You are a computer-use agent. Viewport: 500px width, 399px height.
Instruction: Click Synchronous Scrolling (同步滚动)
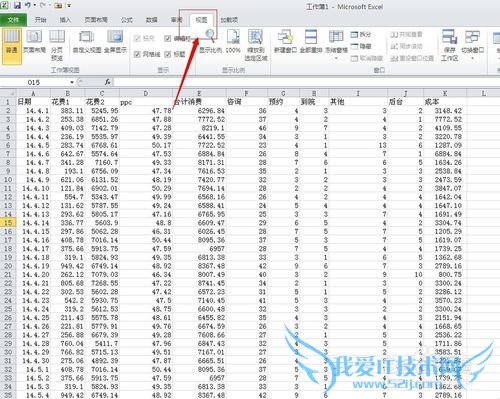tap(406, 46)
